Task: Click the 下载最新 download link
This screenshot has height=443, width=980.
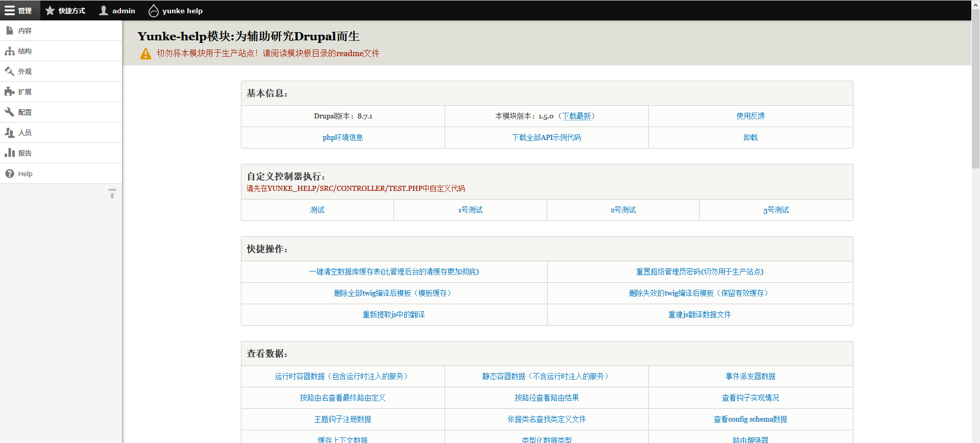Action: click(577, 116)
